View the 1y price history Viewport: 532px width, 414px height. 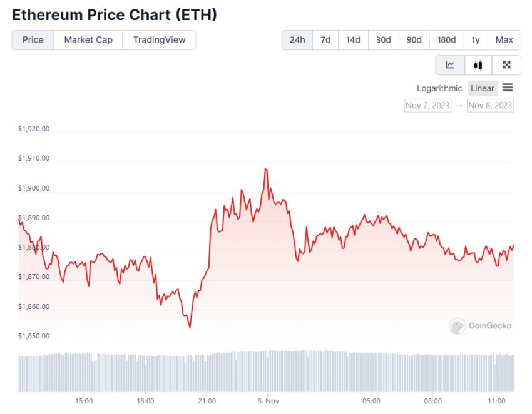[x=475, y=40]
